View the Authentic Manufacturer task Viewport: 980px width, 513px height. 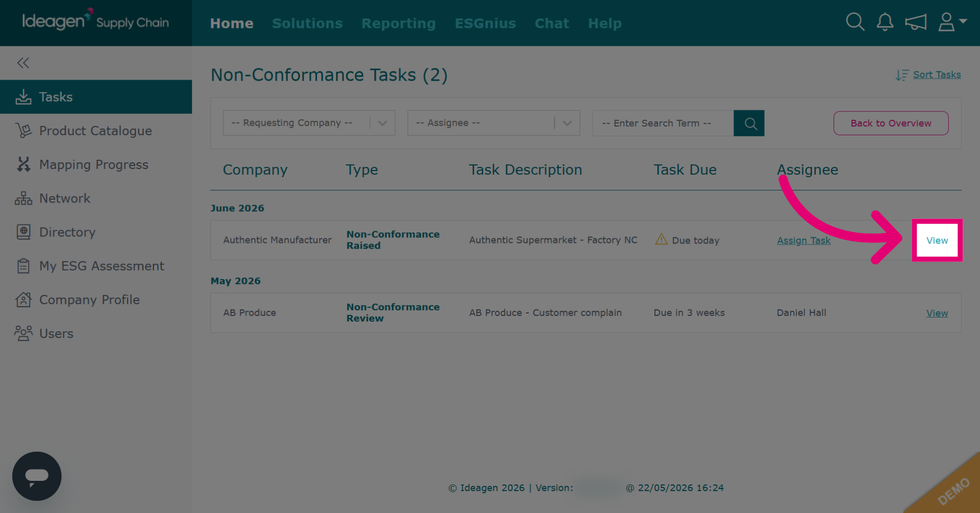937,240
